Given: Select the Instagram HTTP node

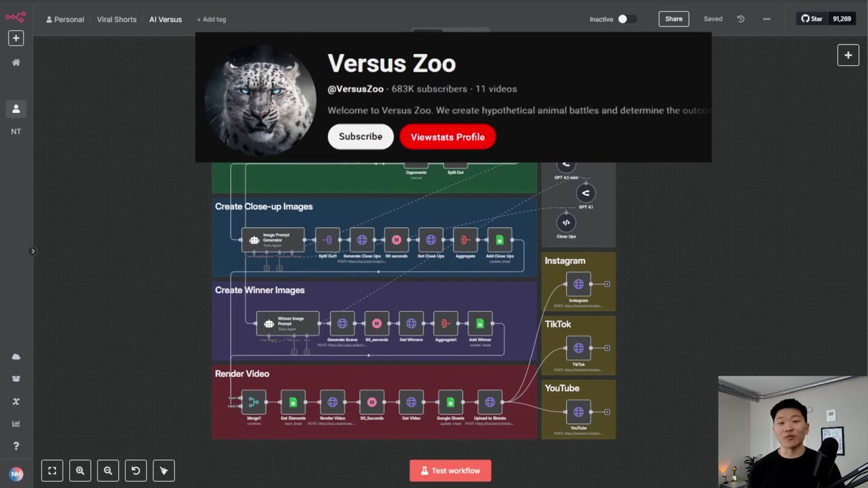Looking at the screenshot, I should click(578, 284).
